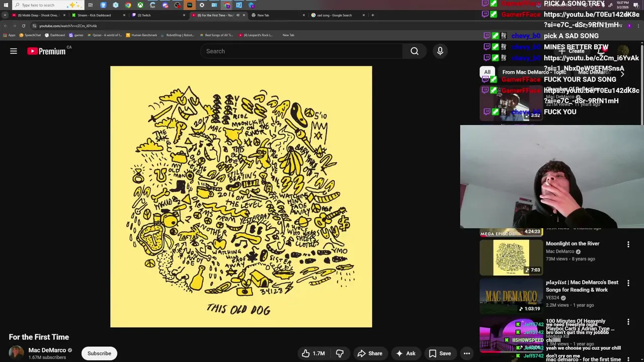Open more actions menu beside Save
The height and width of the screenshot is (362, 644).
pos(467,353)
